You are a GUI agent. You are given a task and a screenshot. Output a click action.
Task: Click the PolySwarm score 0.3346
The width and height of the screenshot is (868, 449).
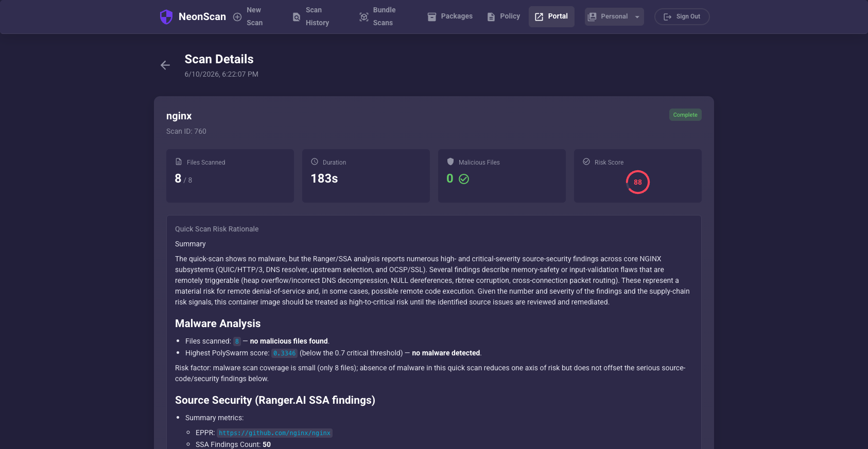point(284,353)
